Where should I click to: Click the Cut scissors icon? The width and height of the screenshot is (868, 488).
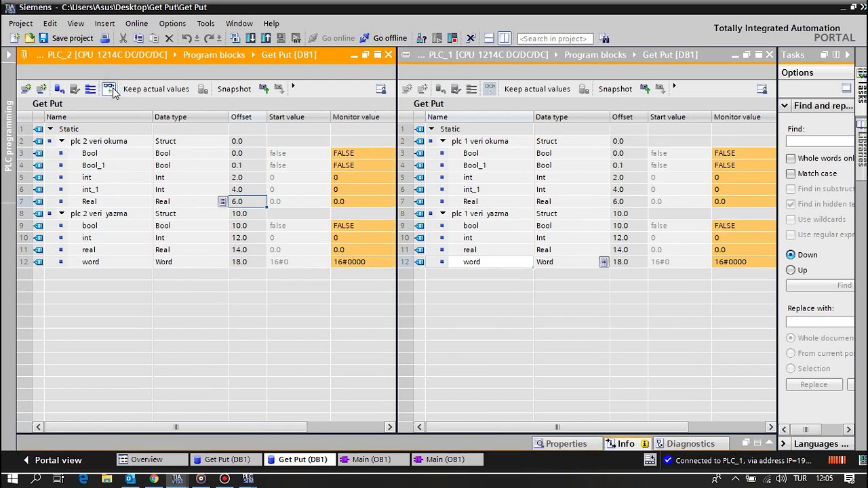point(123,38)
